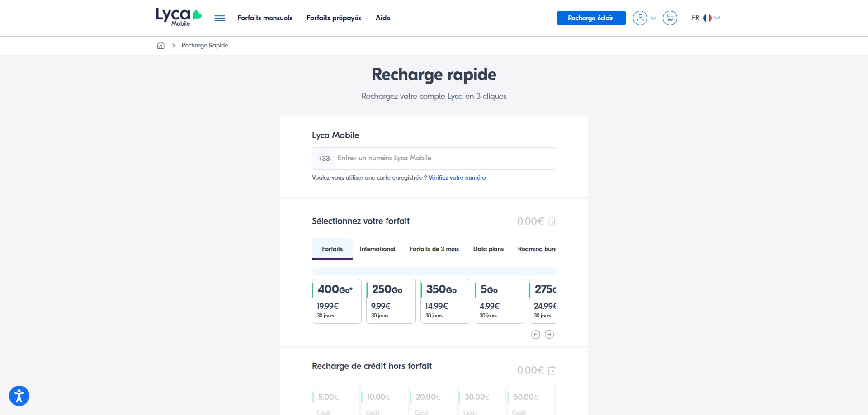868x415 pixels.
Task: Select the Forfaits tab
Action: pyautogui.click(x=332, y=249)
